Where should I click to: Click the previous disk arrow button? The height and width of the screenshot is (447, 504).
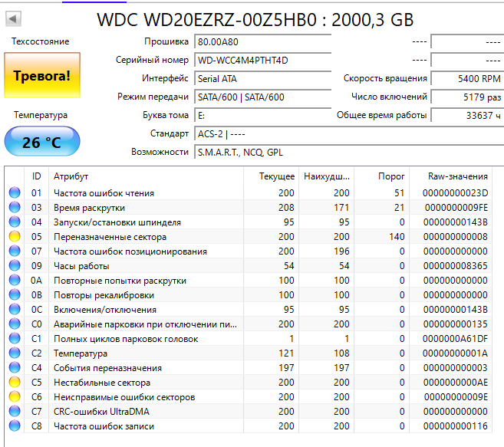(13, 19)
